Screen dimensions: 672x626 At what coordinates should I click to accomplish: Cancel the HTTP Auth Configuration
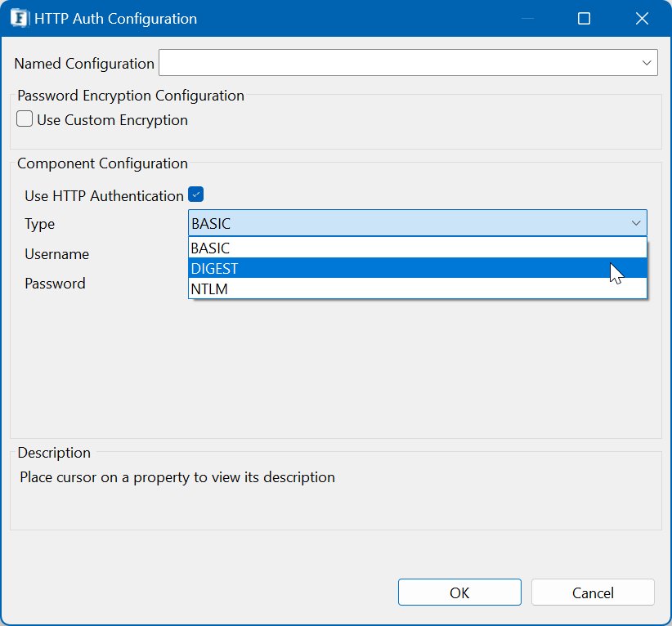(x=593, y=592)
